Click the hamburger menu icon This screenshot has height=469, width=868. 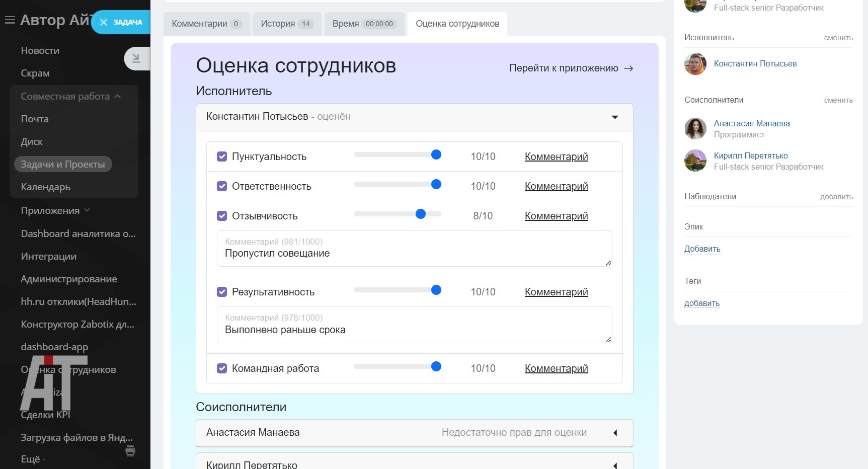pos(10,20)
